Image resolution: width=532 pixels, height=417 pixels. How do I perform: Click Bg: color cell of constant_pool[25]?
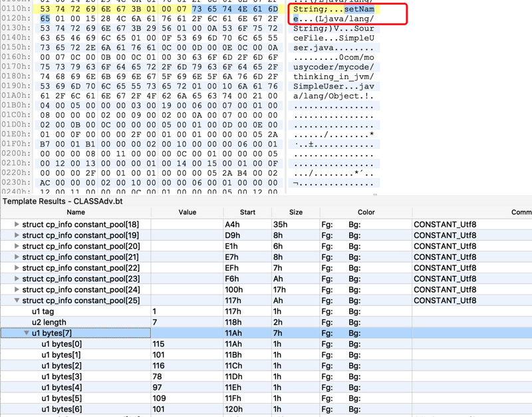pos(354,301)
